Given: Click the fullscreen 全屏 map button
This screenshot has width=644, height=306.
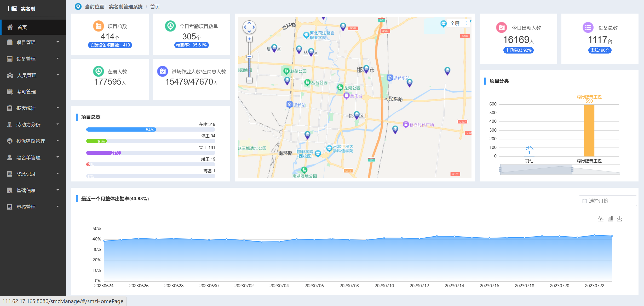Looking at the screenshot, I should pyautogui.click(x=458, y=23).
